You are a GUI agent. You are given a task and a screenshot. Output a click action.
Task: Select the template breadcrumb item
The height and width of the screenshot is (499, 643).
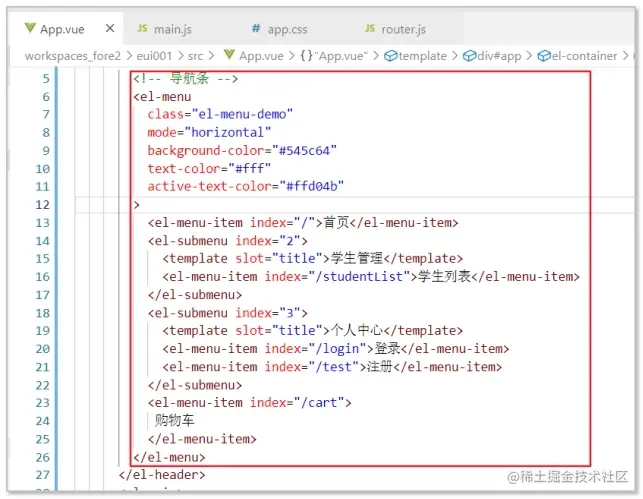coord(422,56)
